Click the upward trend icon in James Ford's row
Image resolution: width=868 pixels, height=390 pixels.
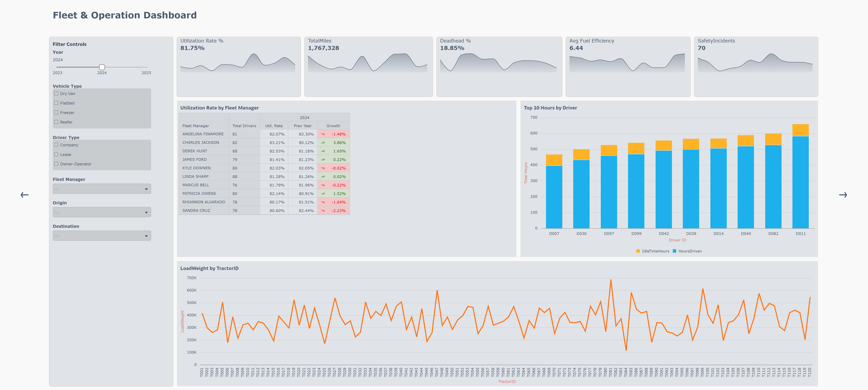pyautogui.click(x=323, y=160)
